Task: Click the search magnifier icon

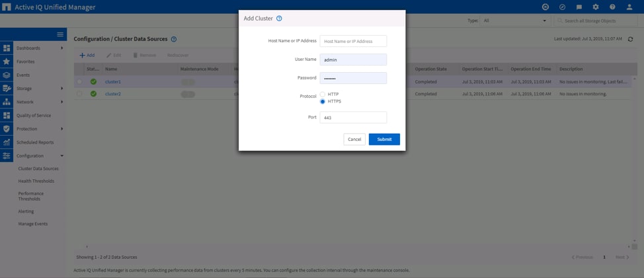Action: [x=560, y=21]
